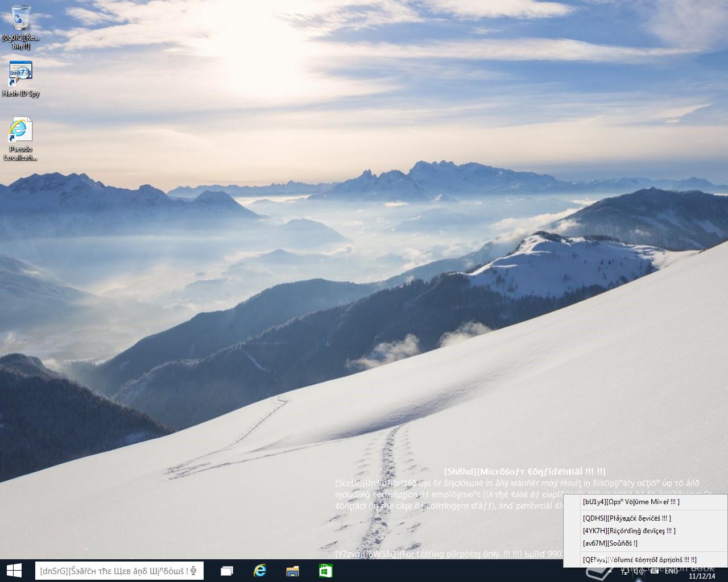This screenshot has width=728, height=582.
Task: Launch Internet Explorer from the taskbar
Action: coord(260,571)
